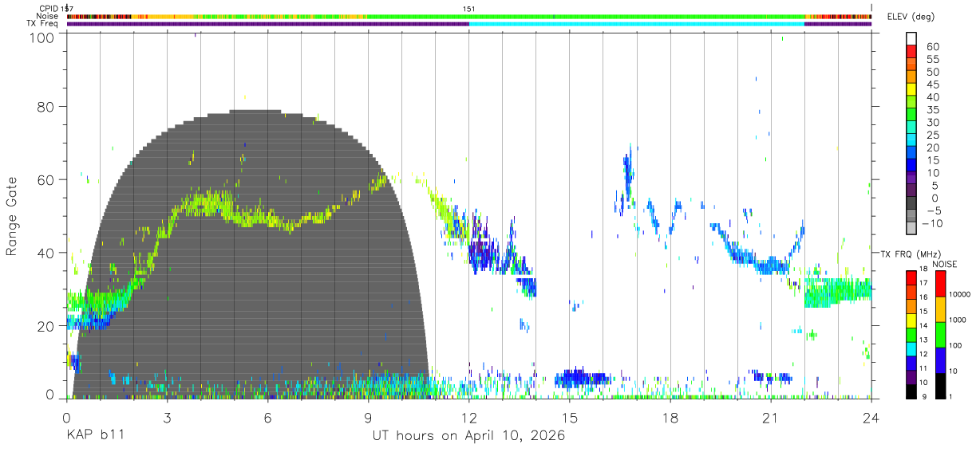Click the TX Freq label beside the top strip

pyautogui.click(x=42, y=23)
